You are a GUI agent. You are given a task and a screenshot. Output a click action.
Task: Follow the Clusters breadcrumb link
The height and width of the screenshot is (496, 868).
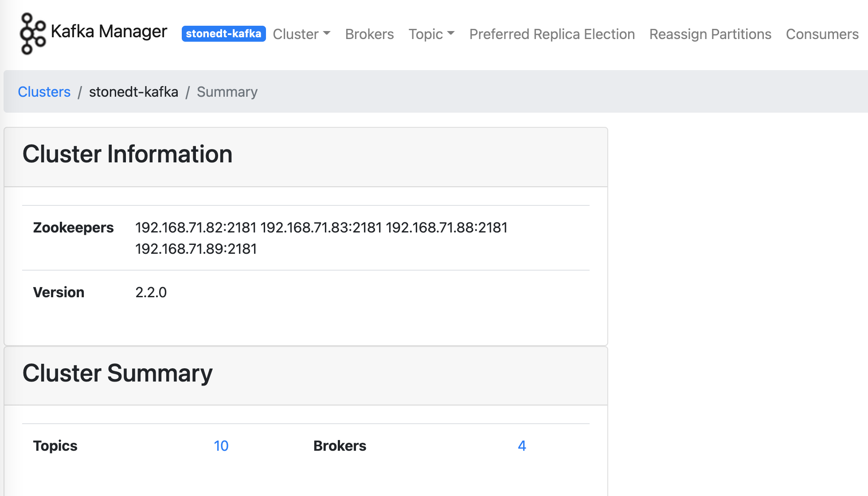[44, 91]
